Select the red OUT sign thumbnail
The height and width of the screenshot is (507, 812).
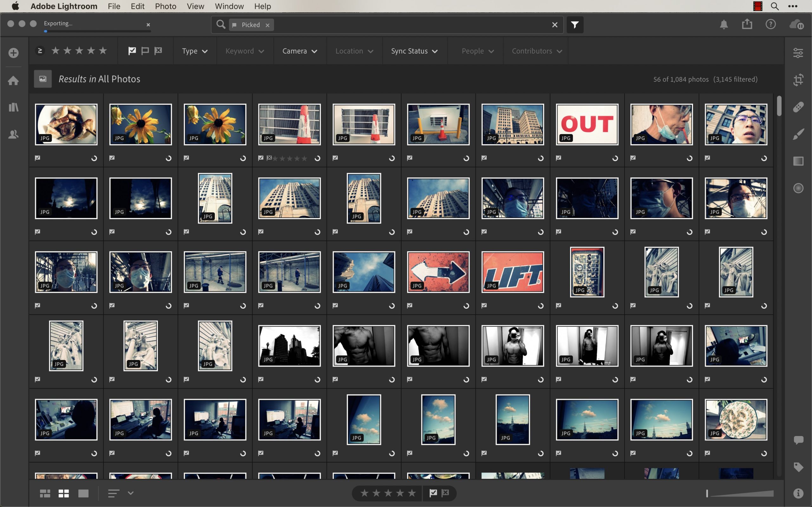[587, 125]
